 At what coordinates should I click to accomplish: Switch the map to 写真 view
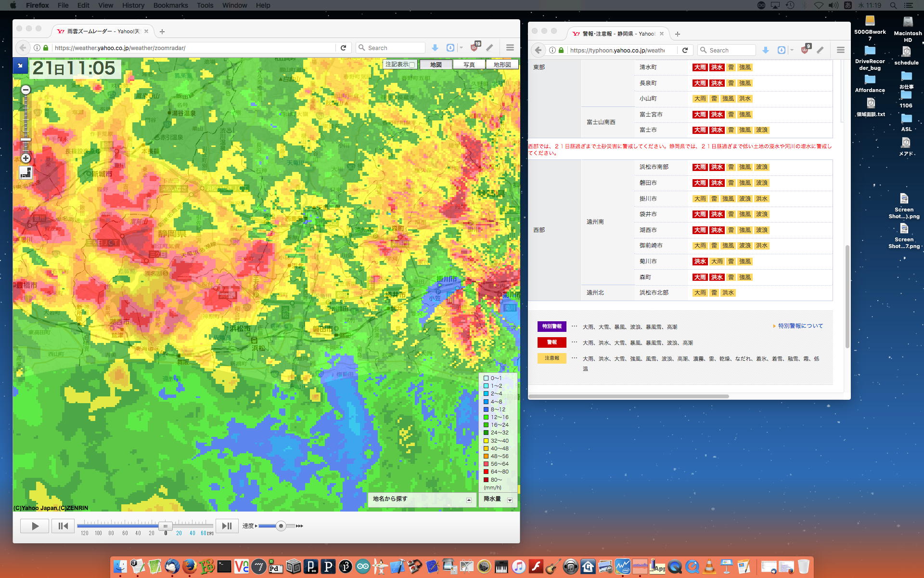coord(469,65)
